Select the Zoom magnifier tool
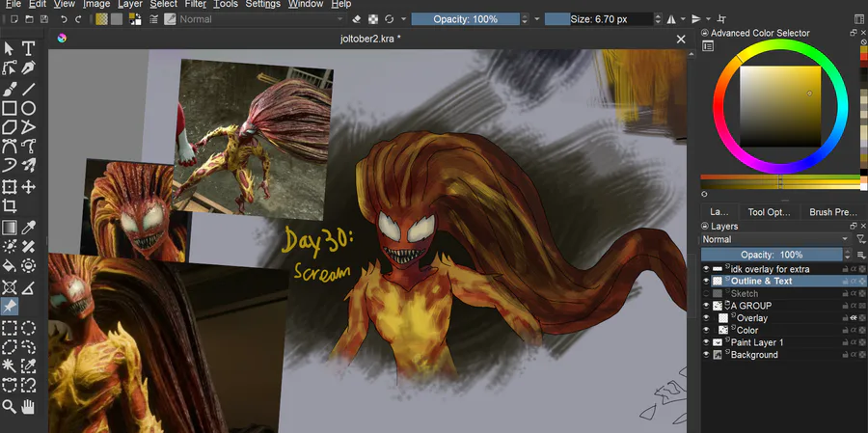Screen dimensions: 868x433 point(10,408)
